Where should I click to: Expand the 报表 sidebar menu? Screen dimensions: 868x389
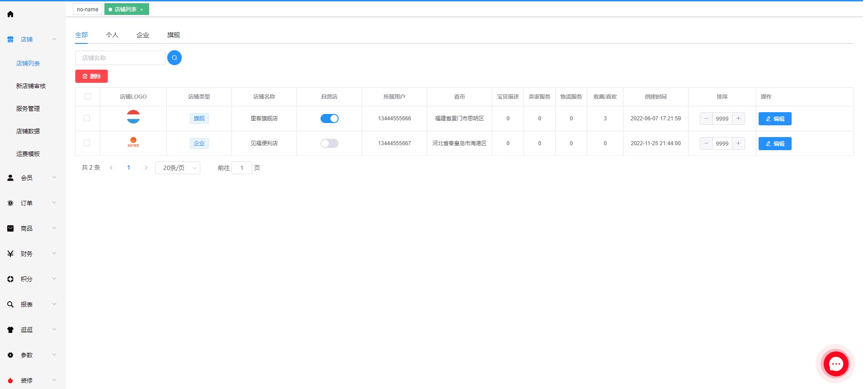click(x=54, y=304)
